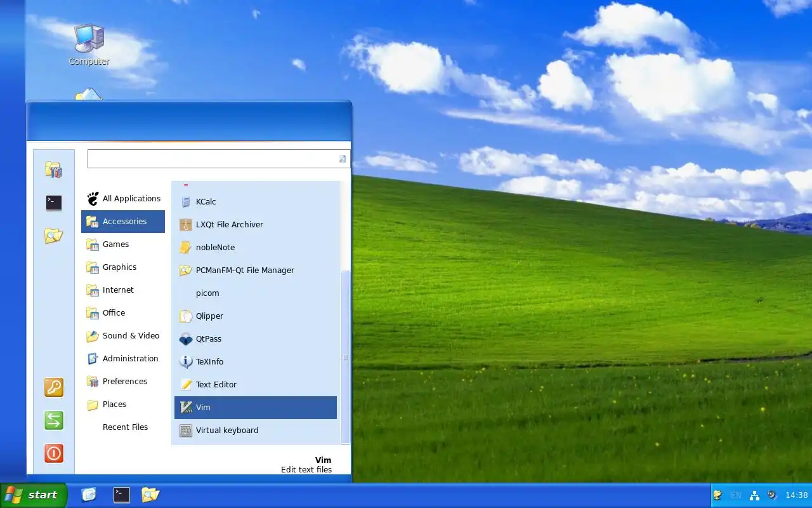Shut down using the red power icon

coord(54,453)
